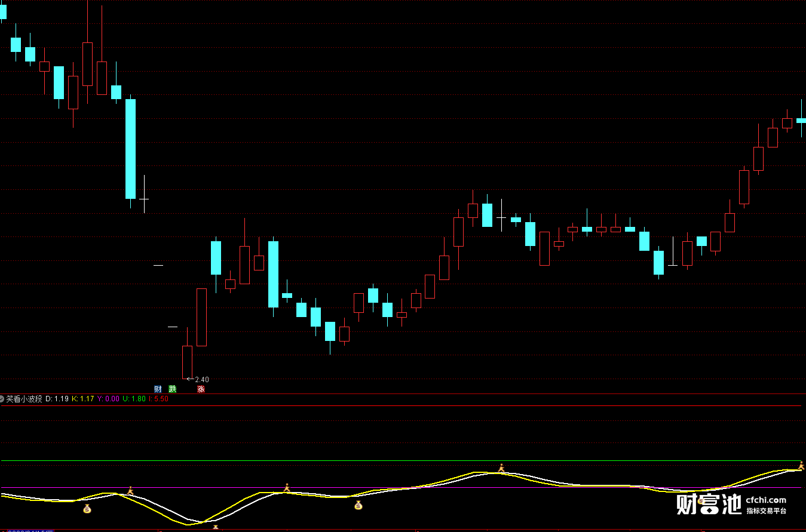Click the yellow K: 1.17 value
This screenshot has width=806, height=532.
tap(82, 398)
